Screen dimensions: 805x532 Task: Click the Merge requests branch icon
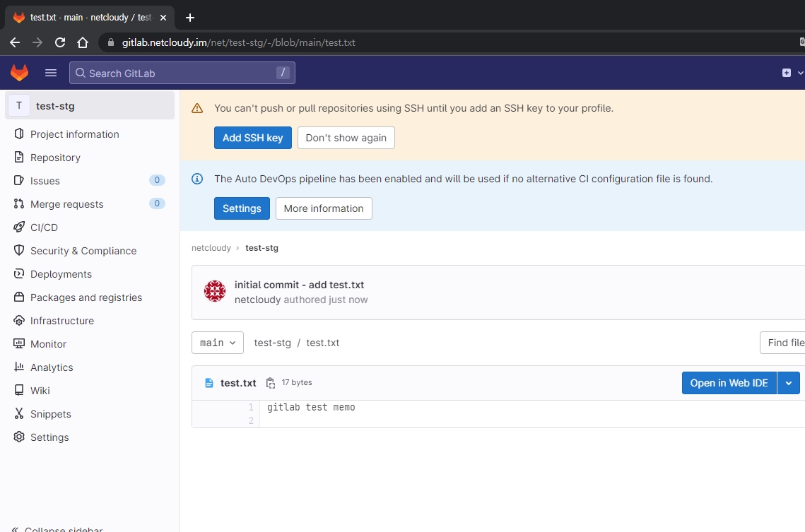point(19,203)
